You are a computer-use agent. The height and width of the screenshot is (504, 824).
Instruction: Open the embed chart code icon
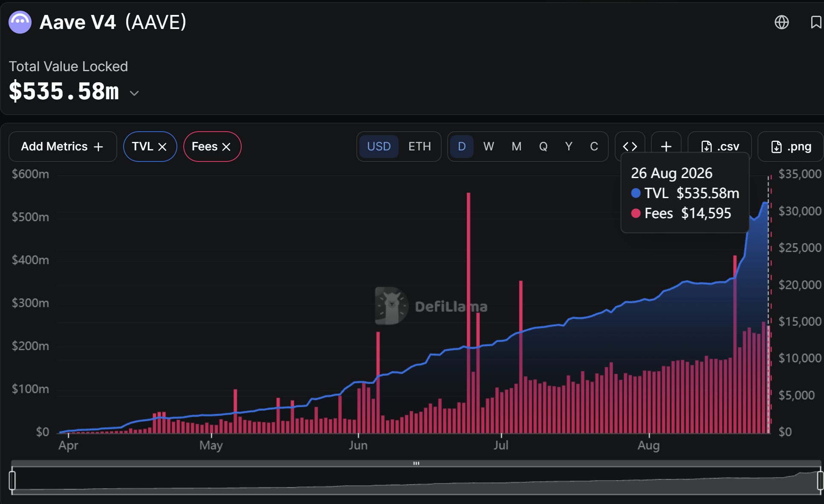tap(630, 147)
